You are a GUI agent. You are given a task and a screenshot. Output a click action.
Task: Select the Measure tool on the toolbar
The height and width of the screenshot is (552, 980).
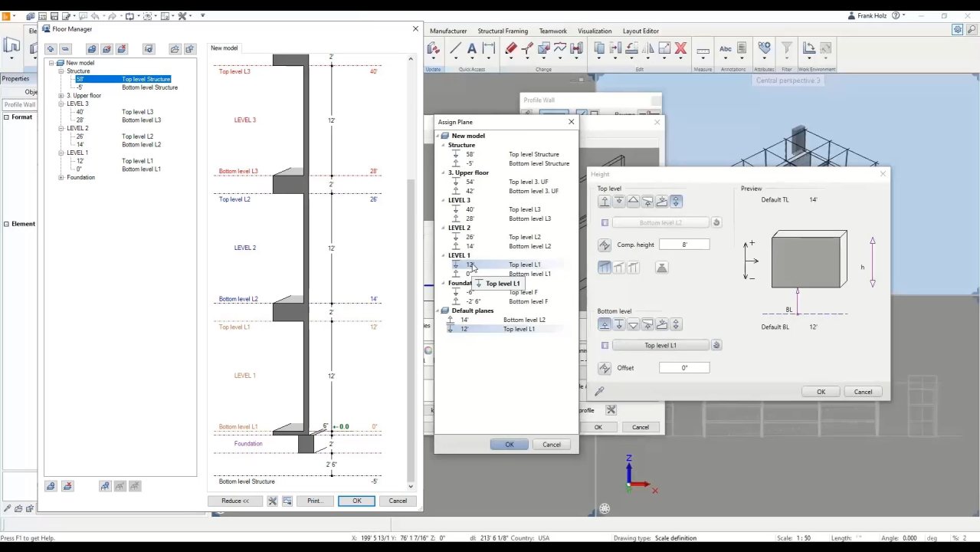pos(703,49)
